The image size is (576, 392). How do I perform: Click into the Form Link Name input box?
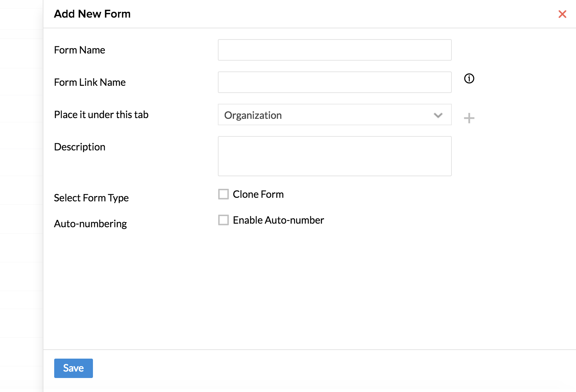334,82
